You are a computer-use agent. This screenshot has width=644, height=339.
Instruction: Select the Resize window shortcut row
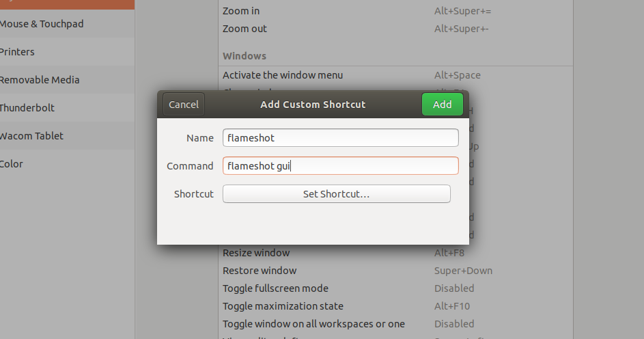point(395,253)
